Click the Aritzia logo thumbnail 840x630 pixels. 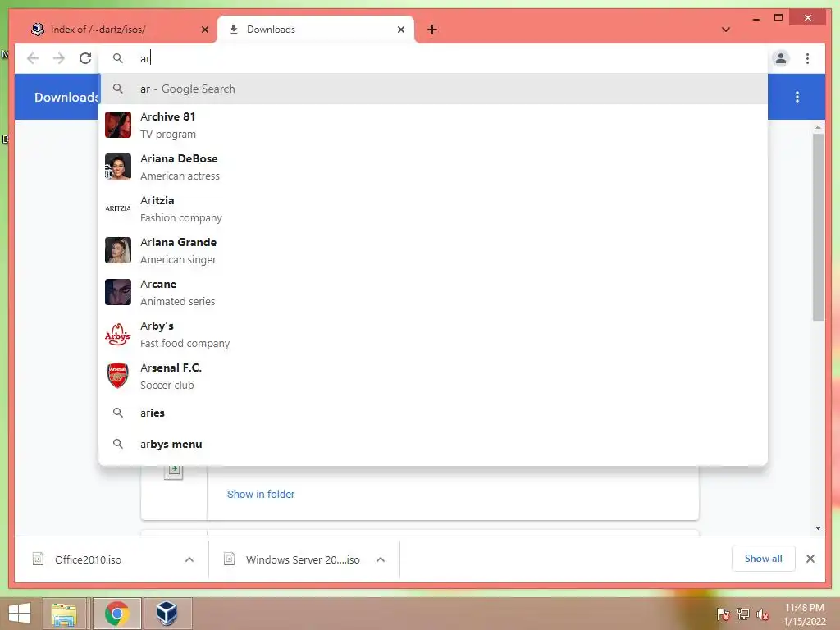pos(118,208)
